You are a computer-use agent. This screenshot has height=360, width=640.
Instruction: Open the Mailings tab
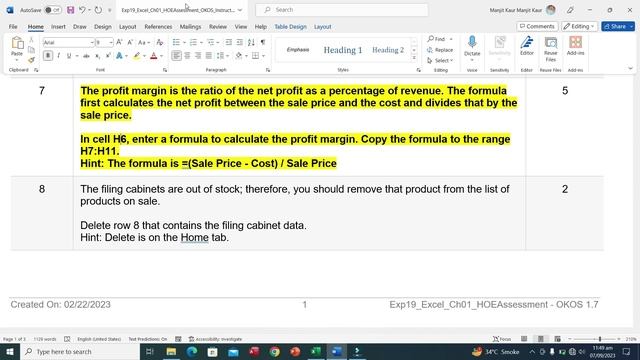[x=190, y=27]
